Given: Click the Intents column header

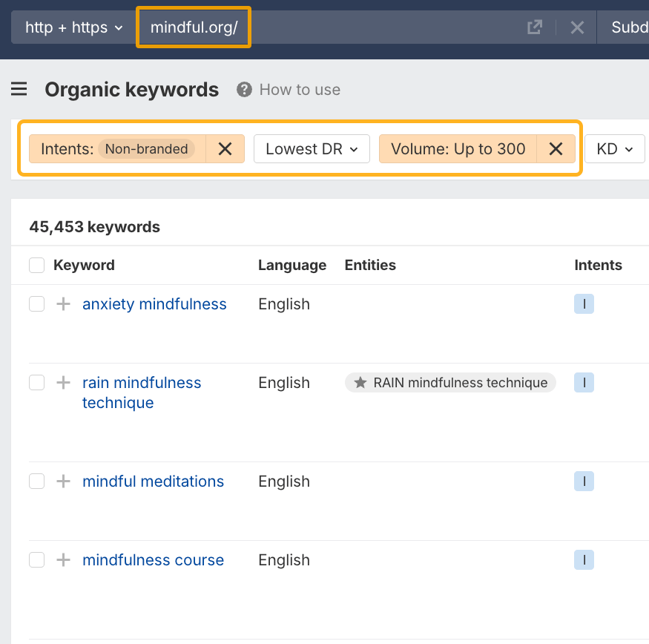Looking at the screenshot, I should click(598, 265).
